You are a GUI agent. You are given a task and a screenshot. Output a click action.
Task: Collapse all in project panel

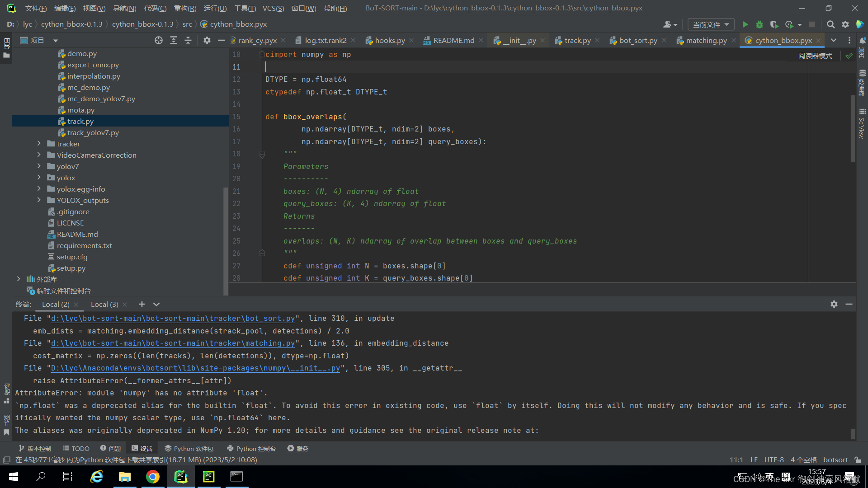pos(188,41)
